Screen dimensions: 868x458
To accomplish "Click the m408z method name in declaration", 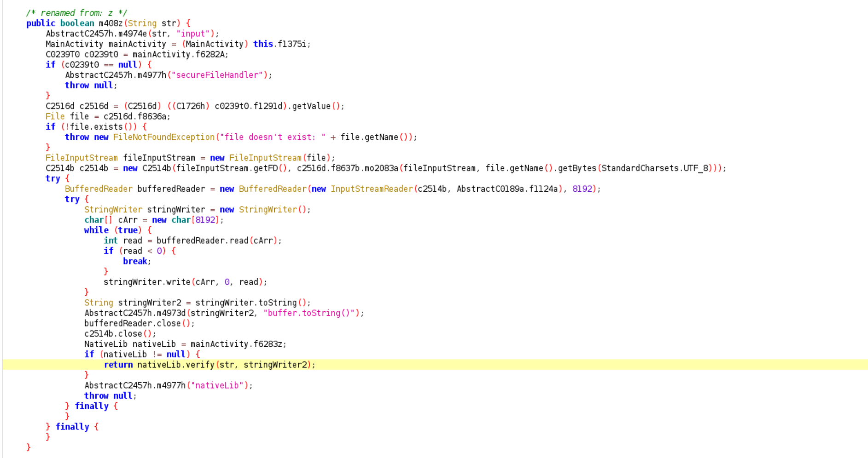I will 111,23.
